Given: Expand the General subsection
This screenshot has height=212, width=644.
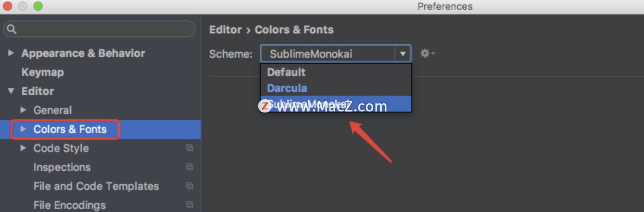Looking at the screenshot, I should tap(23, 110).
